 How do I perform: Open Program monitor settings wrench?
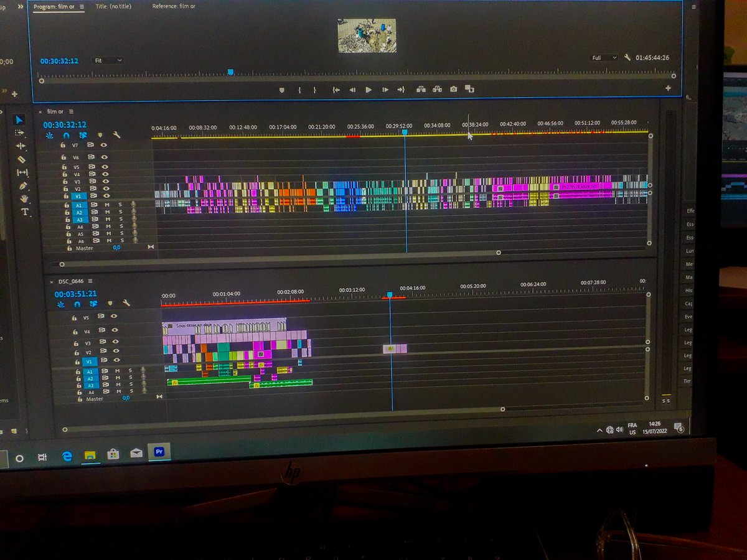627,58
